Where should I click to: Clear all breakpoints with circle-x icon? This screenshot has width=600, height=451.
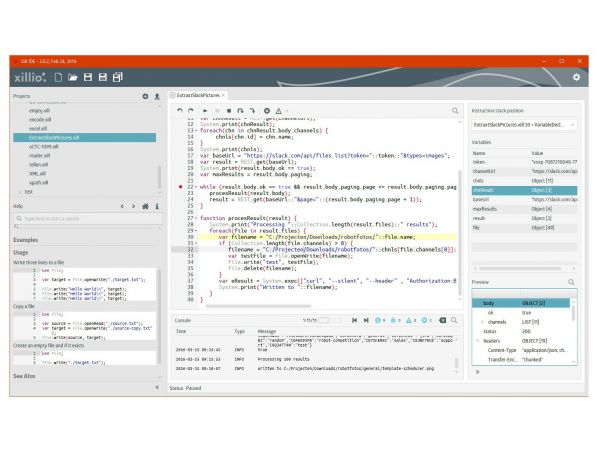[267, 111]
